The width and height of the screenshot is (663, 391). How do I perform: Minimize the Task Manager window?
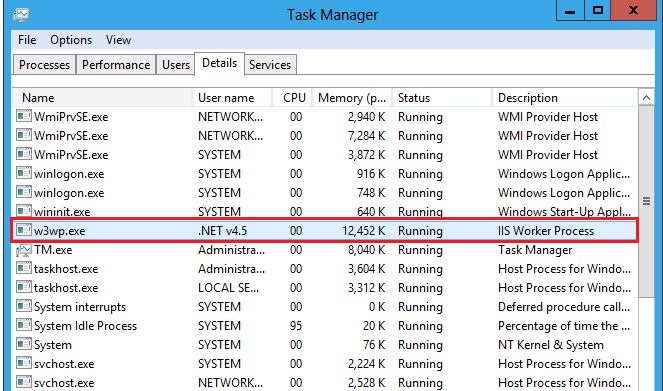click(x=570, y=10)
